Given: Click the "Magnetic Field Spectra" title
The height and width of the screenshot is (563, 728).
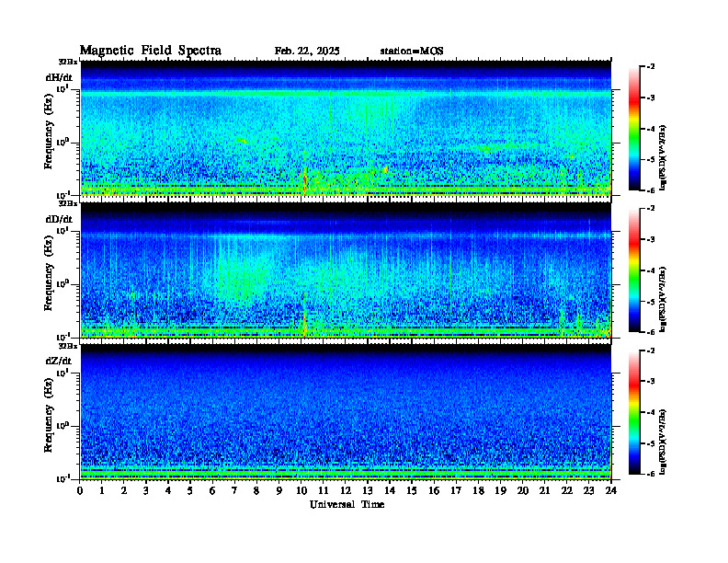Looking at the screenshot, I should [151, 51].
